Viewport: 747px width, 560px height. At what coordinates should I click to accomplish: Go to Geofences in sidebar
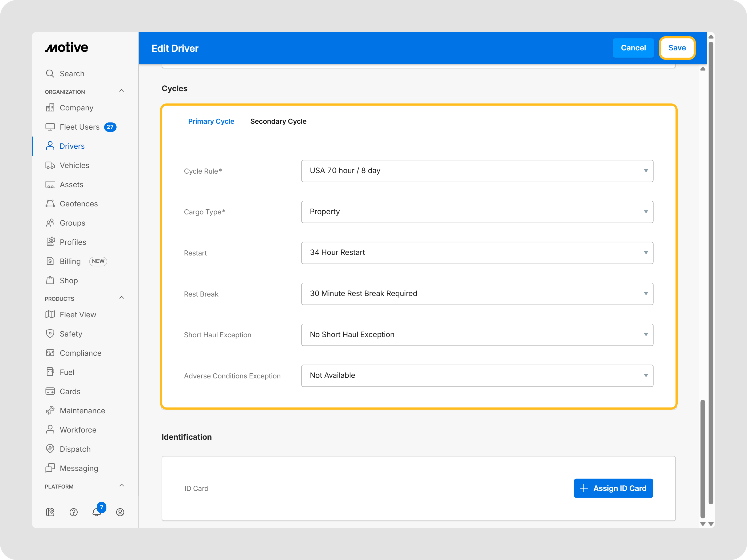point(78,204)
